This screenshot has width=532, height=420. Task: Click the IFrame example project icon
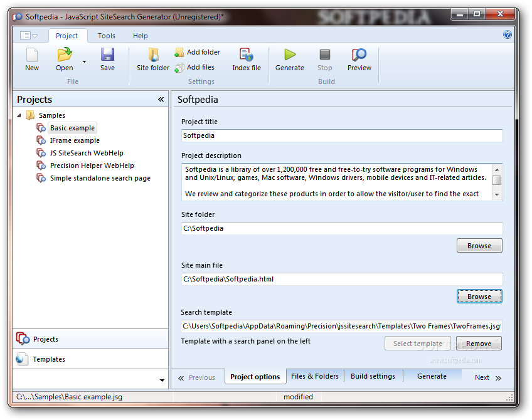point(41,140)
